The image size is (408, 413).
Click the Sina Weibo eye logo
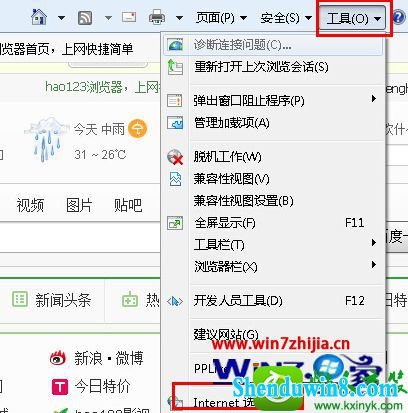pyautogui.click(x=59, y=358)
